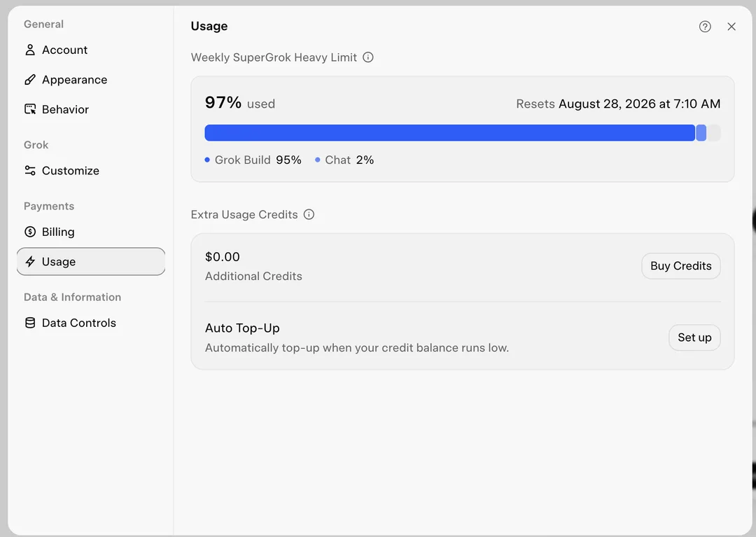
Task: Click the Auto Top-Up heading
Action: pyautogui.click(x=242, y=328)
